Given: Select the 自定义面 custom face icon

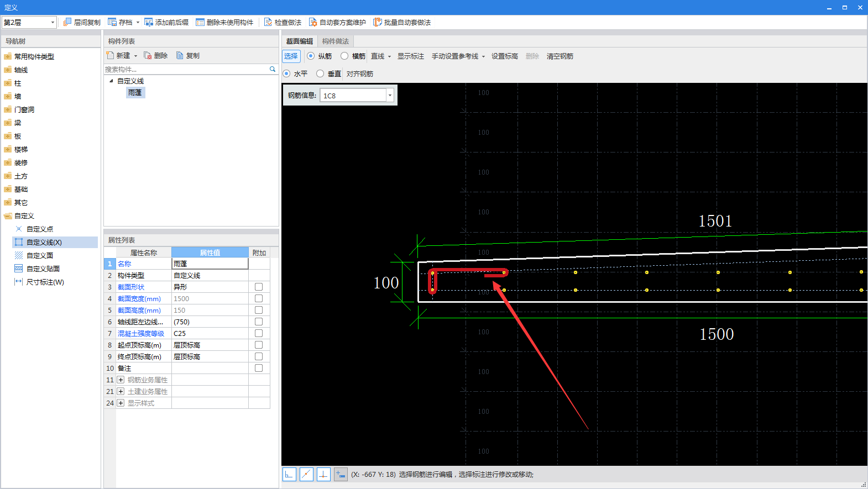Looking at the screenshot, I should [19, 255].
